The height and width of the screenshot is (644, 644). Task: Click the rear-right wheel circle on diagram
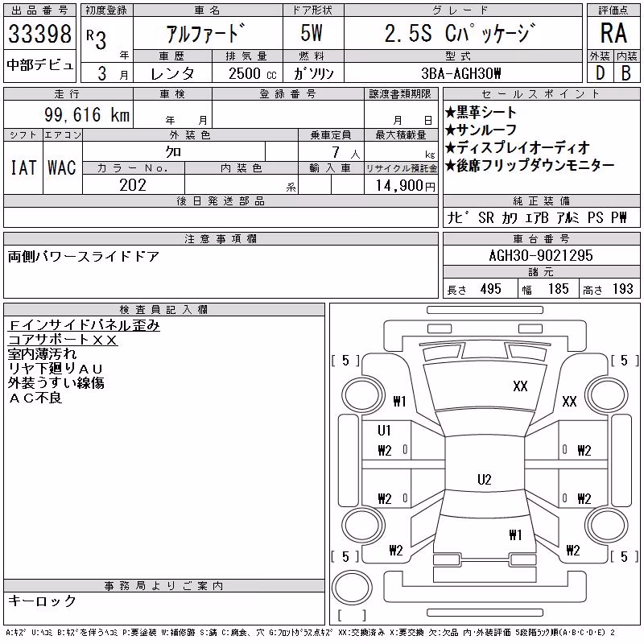pos(607,526)
